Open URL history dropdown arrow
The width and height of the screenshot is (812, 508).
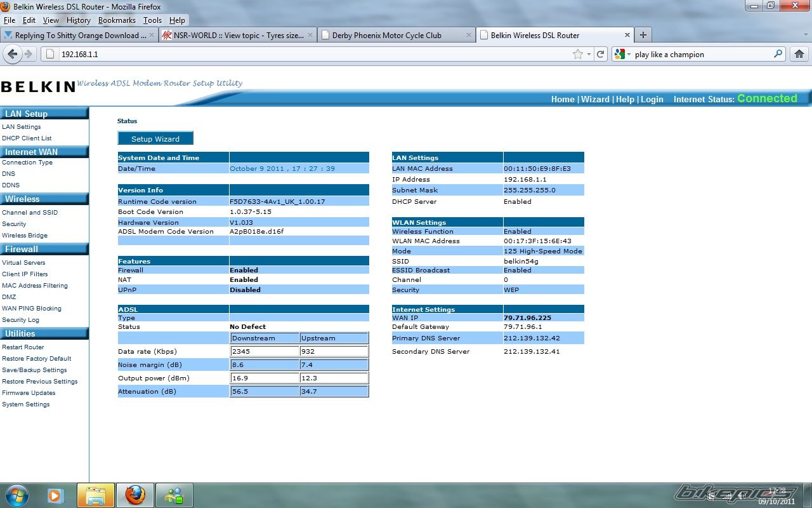589,55
